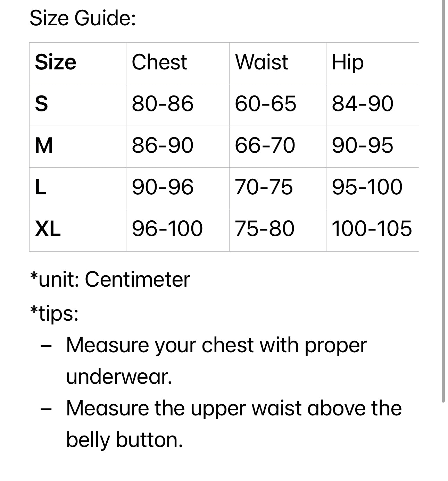Click the 96-100 chest measurement cell
The height and width of the screenshot is (481, 448).
click(x=167, y=229)
